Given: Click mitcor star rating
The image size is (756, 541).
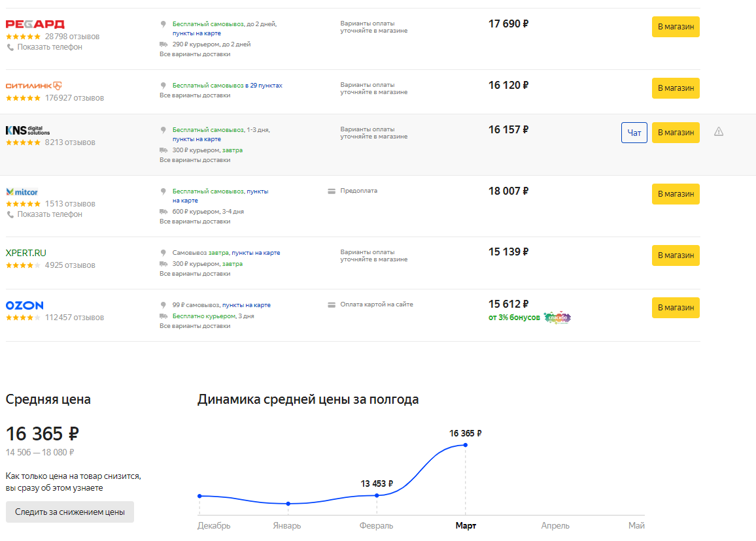Looking at the screenshot, I should [x=23, y=204].
